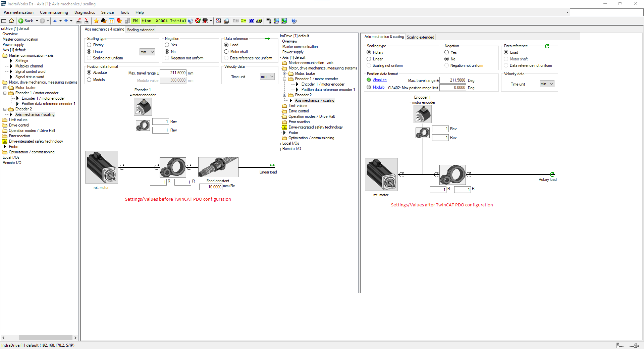Image resolution: width=644 pixels, height=349 pixels.
Task: Expand Motor, brake node in right tree
Action: (x=285, y=73)
